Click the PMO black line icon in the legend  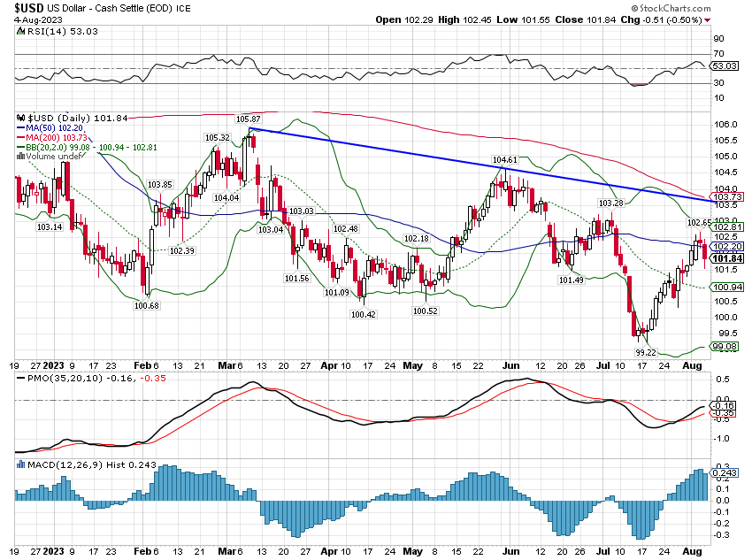[20, 379]
